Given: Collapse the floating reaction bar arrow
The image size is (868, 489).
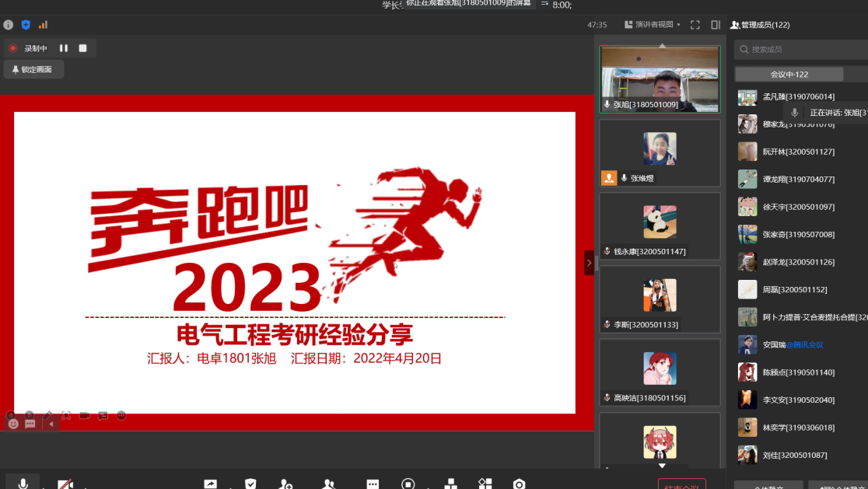Looking at the screenshot, I should [51, 424].
